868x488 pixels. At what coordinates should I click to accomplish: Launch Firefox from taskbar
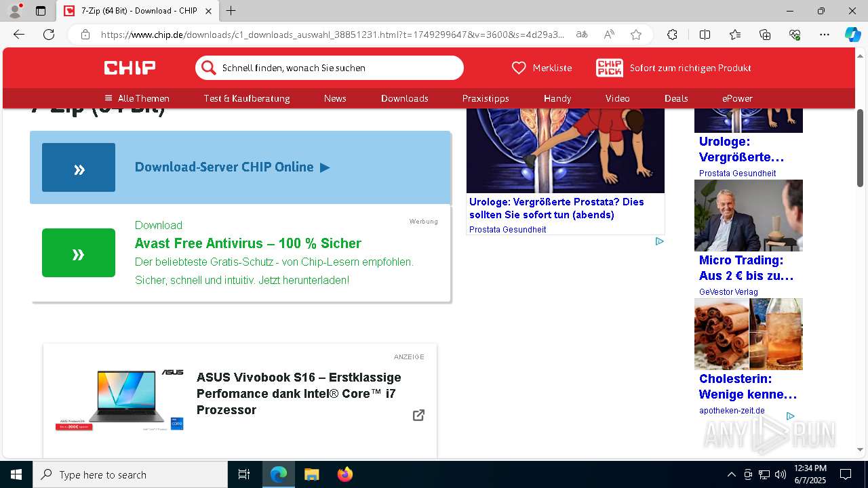(345, 474)
